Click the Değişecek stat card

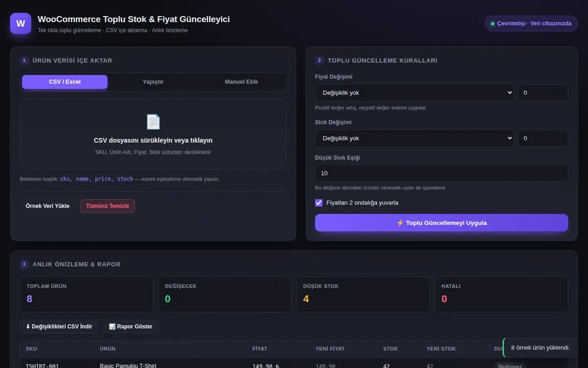225,294
